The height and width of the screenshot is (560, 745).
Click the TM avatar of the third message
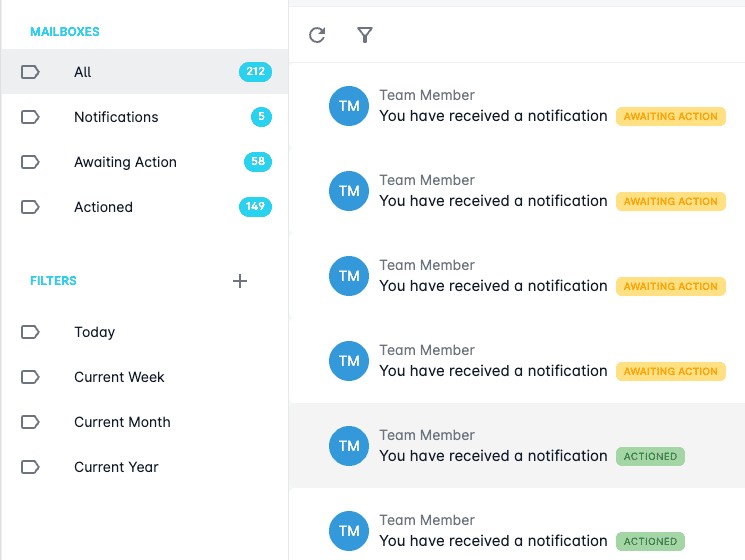click(349, 276)
